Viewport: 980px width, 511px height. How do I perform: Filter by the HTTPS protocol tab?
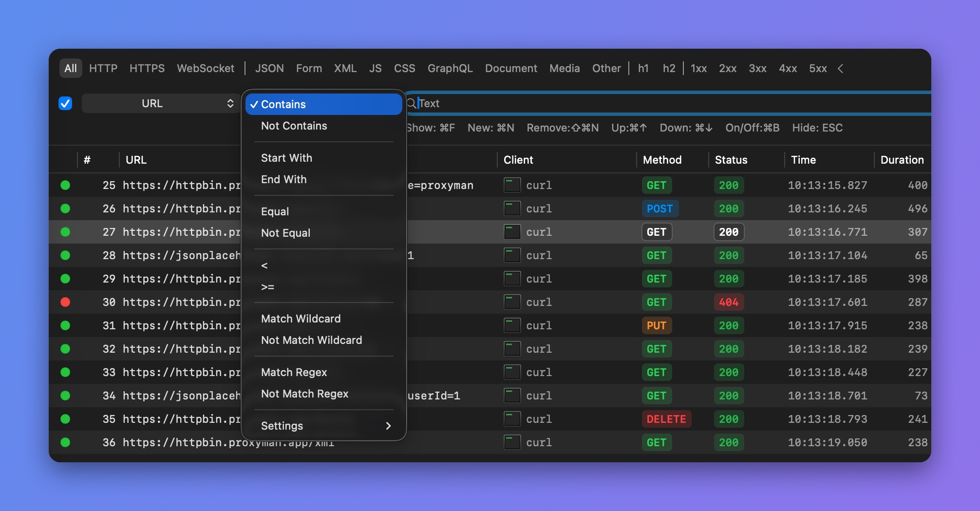point(147,68)
